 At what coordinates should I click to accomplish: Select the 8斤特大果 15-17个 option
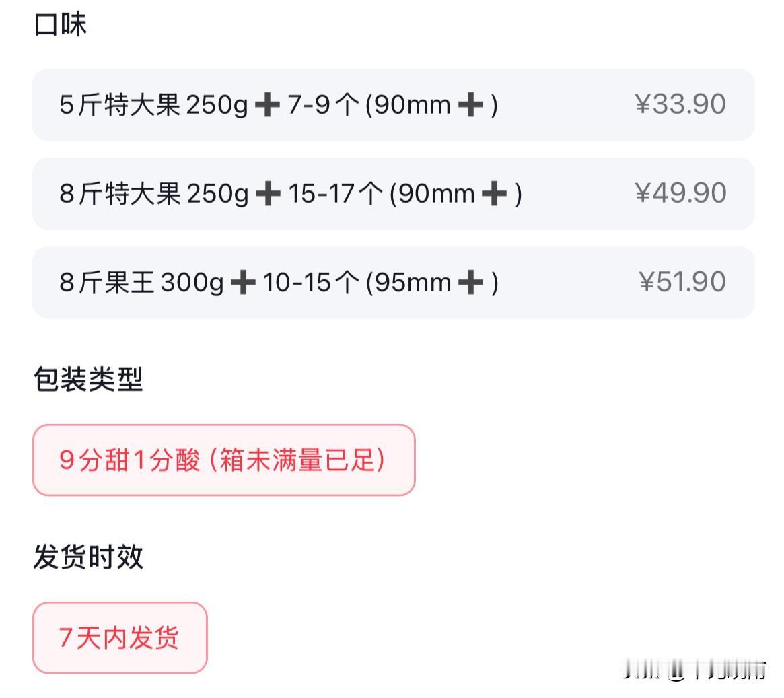[x=394, y=193]
